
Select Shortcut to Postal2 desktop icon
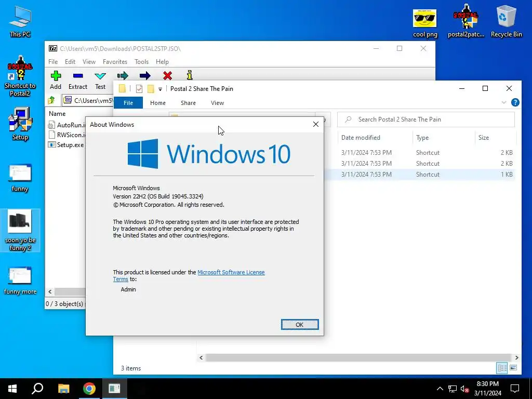(20, 76)
